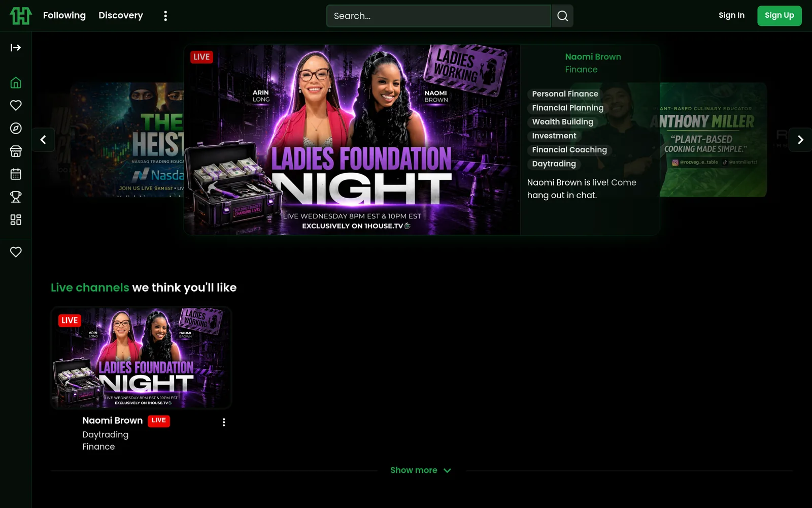Select the Daytrading tag in featured panel

click(554, 164)
